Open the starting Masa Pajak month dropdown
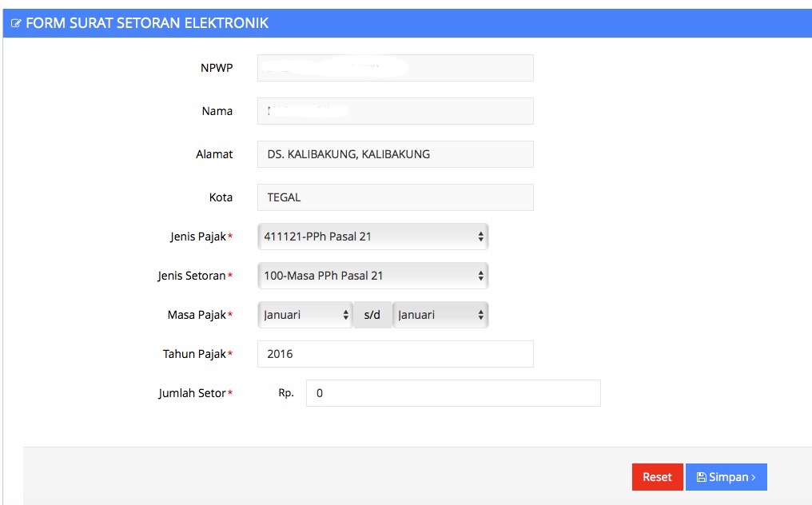This screenshot has height=505, width=812. click(304, 315)
